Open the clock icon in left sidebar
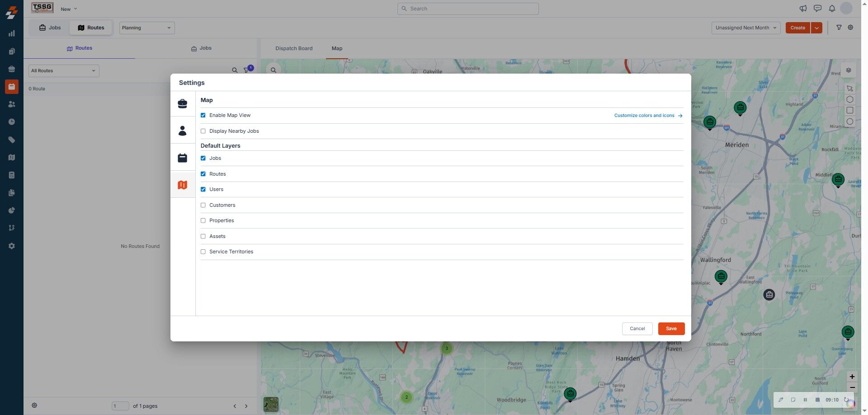 point(12,122)
